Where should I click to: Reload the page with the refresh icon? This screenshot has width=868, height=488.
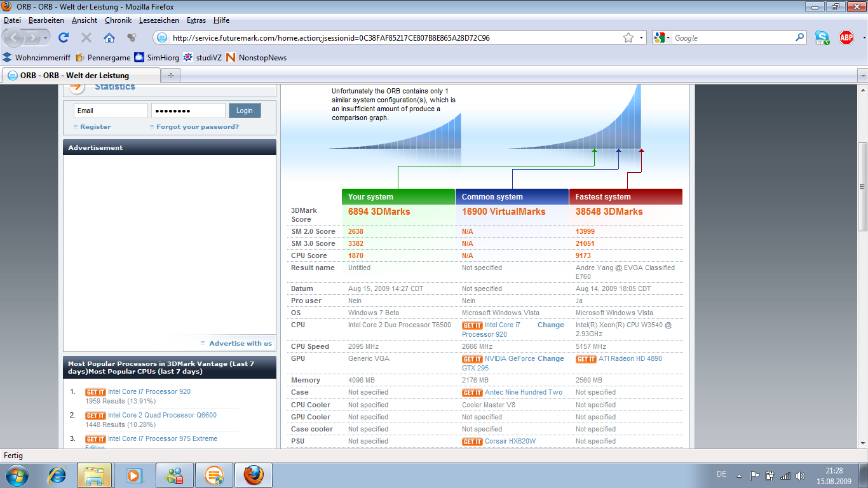64,37
